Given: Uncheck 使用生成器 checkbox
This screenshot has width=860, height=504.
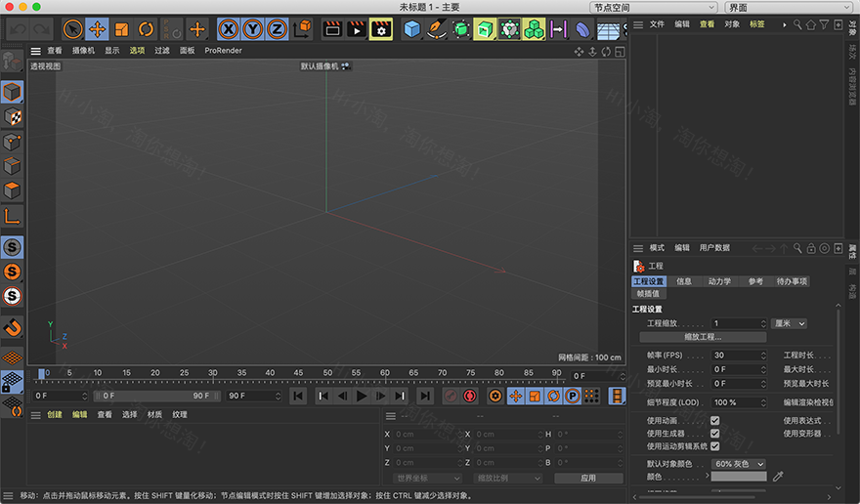Looking at the screenshot, I should [714, 434].
